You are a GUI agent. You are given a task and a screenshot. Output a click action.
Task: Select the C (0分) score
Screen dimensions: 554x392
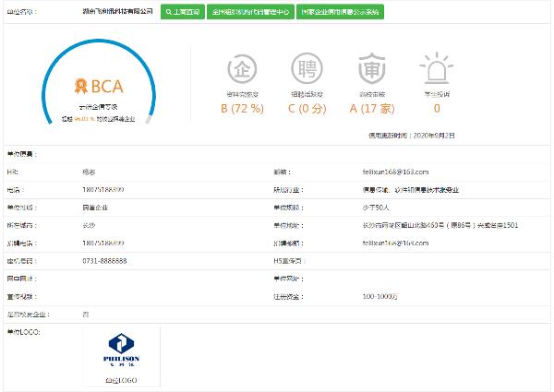pyautogui.click(x=307, y=108)
